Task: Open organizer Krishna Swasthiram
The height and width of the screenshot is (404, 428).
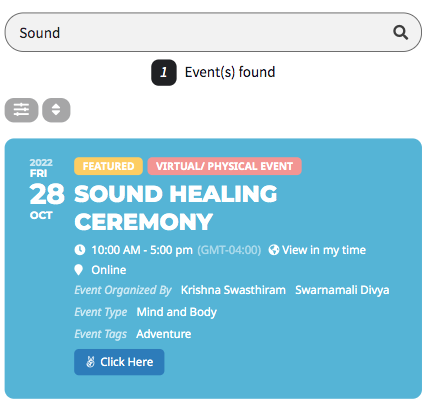Action: pos(233,290)
